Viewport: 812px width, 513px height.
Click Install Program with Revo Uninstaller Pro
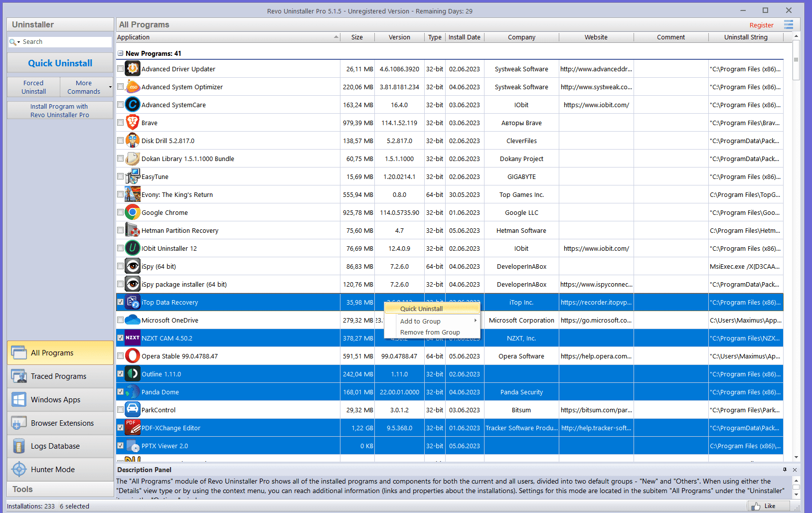(60, 111)
